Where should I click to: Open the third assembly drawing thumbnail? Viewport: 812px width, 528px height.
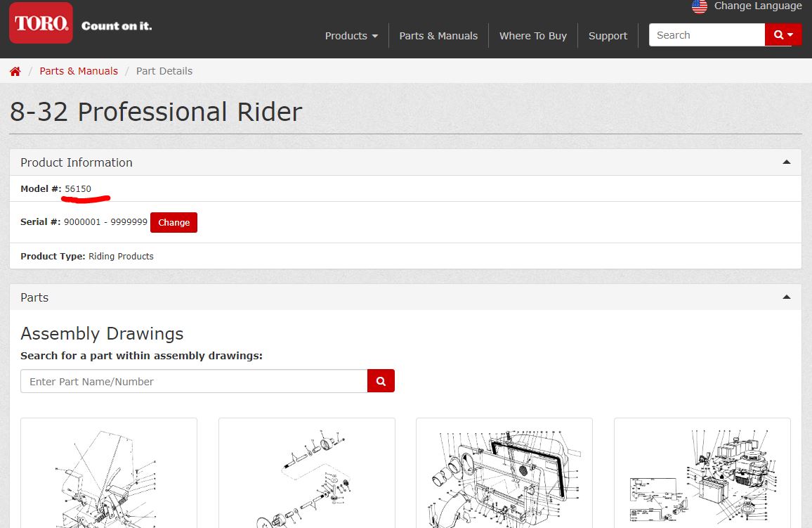pyautogui.click(x=504, y=473)
